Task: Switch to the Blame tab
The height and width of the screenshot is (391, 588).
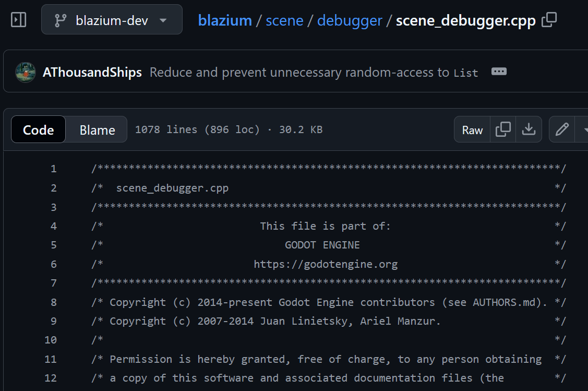Action: 97,129
